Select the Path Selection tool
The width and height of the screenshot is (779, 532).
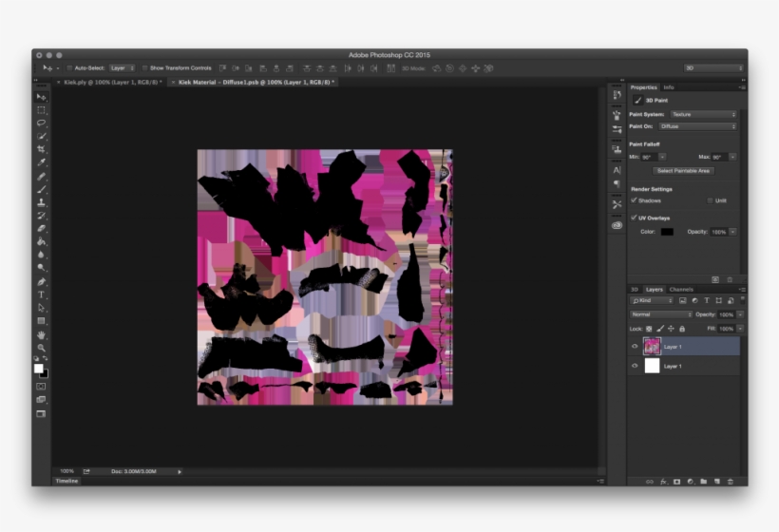coord(41,308)
